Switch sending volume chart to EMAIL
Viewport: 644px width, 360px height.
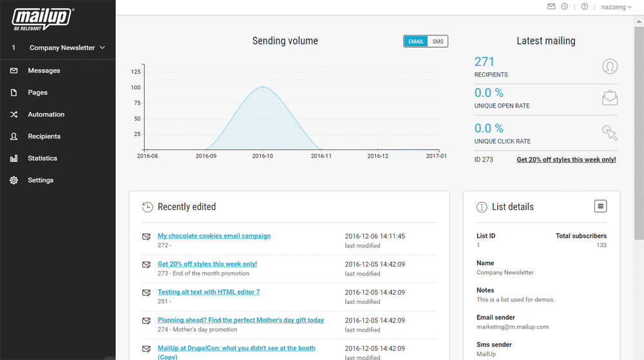(416, 41)
